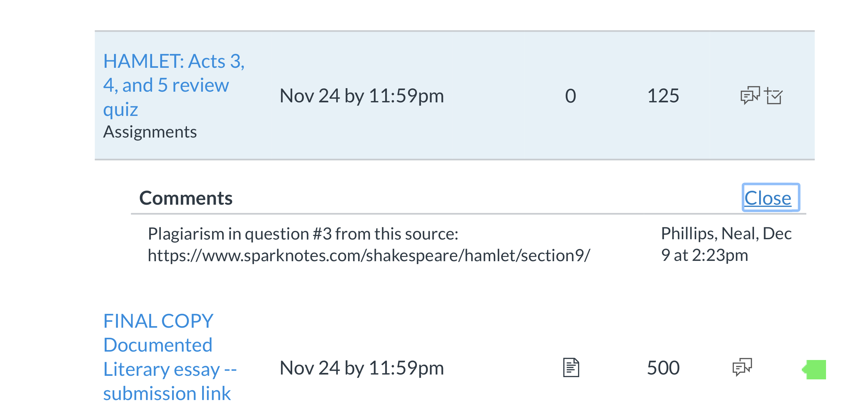Screen dimensions: 868x401
Task: Click the sparknotes.com URL in the comment
Action: (369, 255)
